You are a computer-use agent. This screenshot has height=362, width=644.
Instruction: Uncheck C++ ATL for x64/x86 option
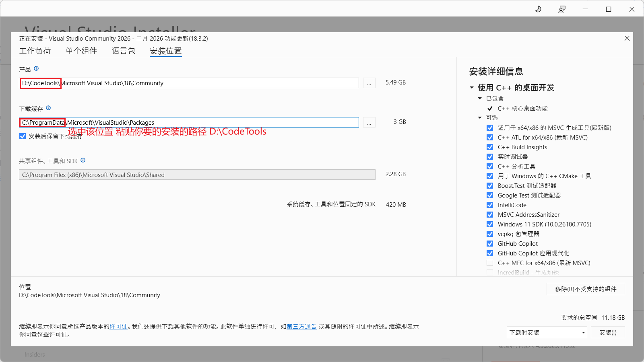(490, 138)
